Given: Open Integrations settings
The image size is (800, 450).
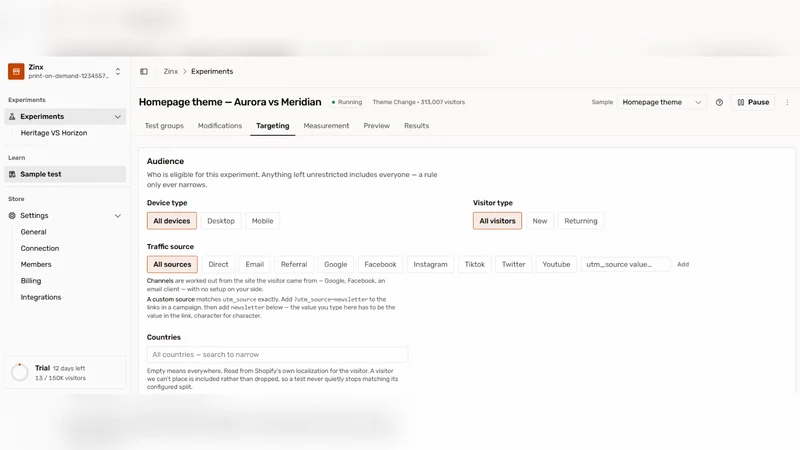Looking at the screenshot, I should tap(41, 297).
